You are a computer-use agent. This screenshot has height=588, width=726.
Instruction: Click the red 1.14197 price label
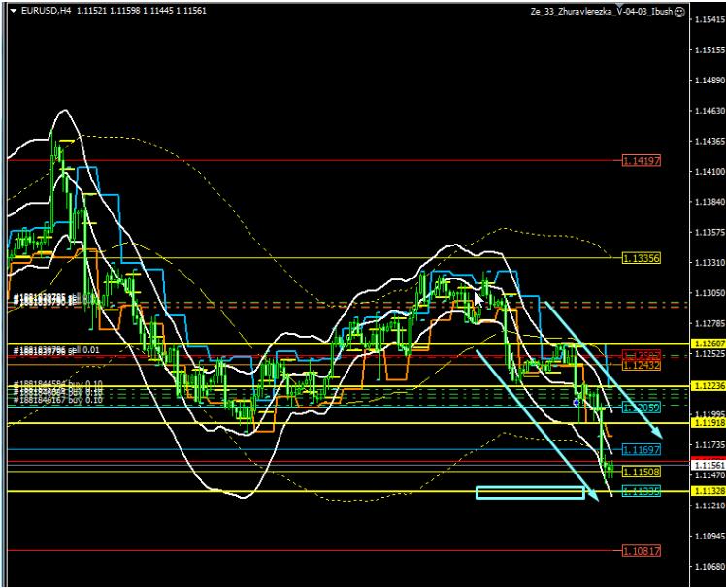641,160
